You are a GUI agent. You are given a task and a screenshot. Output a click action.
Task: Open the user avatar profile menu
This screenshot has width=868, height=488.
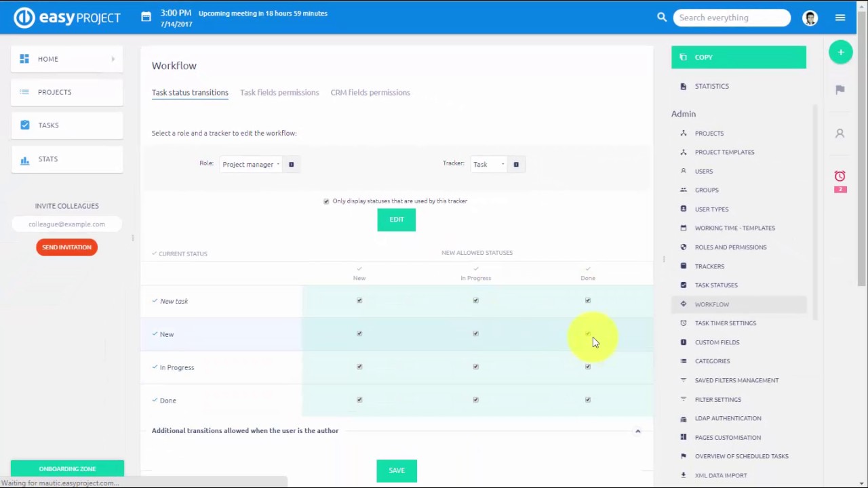point(810,18)
